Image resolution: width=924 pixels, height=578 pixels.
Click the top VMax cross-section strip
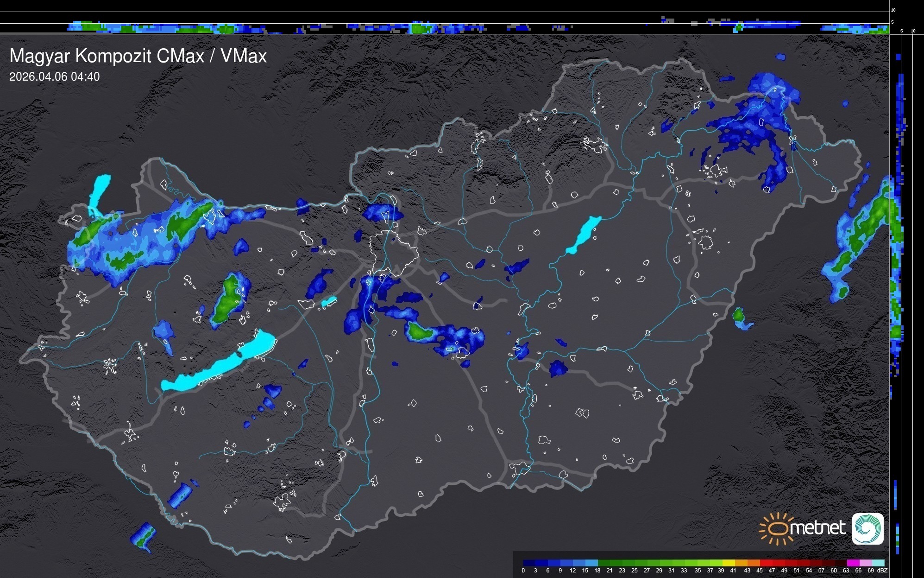445,27
